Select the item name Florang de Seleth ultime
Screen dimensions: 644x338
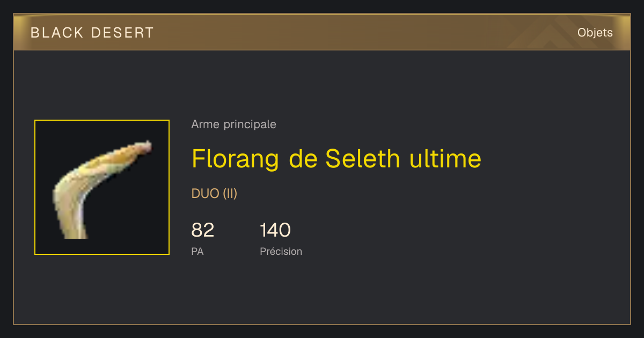click(x=336, y=159)
